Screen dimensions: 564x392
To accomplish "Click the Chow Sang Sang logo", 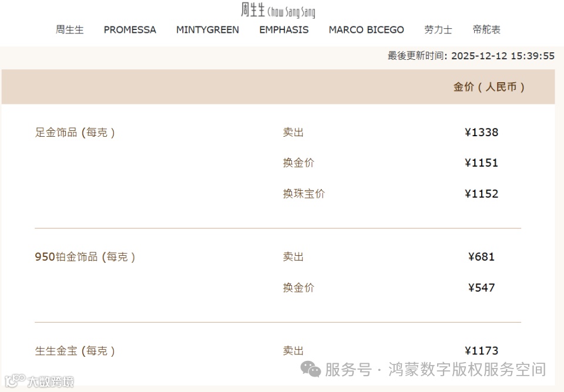I will (x=278, y=10).
